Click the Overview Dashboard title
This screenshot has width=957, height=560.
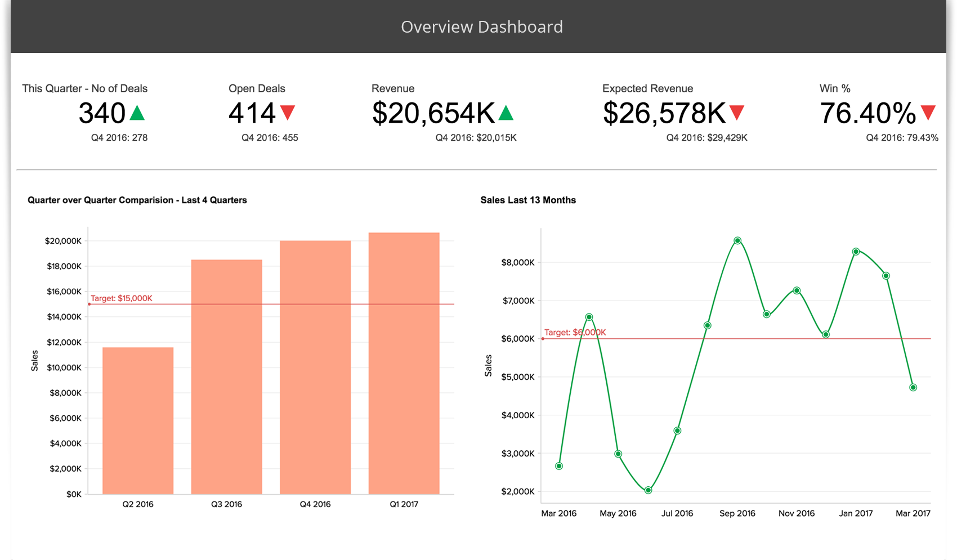[x=481, y=27]
